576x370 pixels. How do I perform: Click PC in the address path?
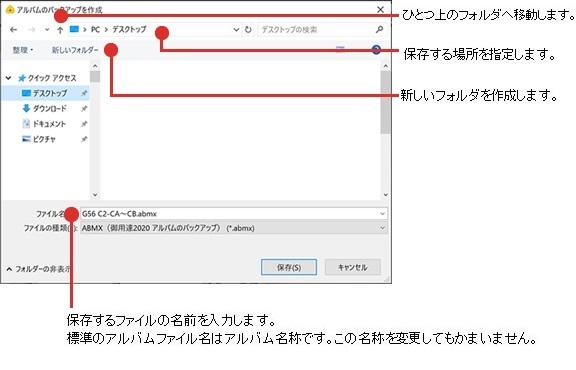pyautogui.click(x=95, y=29)
